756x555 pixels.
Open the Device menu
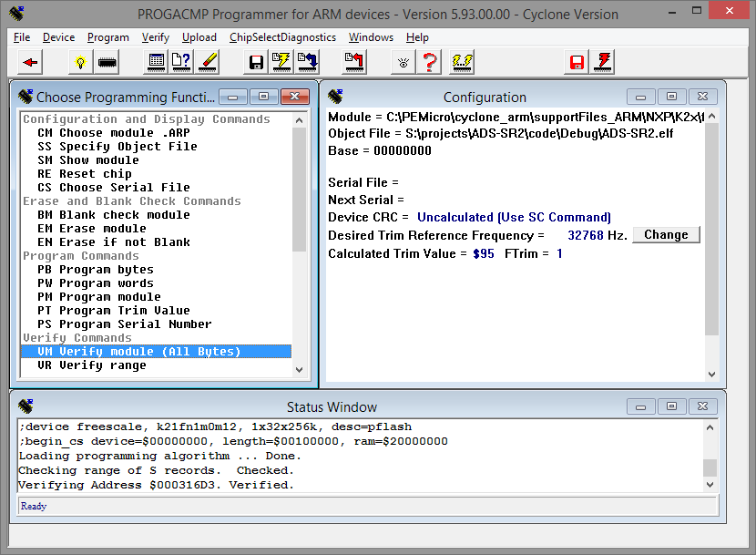pyautogui.click(x=58, y=37)
